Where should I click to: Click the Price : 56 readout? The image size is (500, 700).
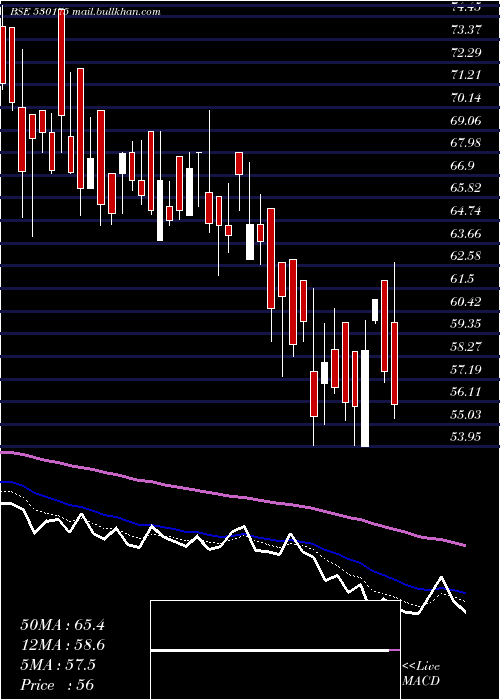click(57, 685)
